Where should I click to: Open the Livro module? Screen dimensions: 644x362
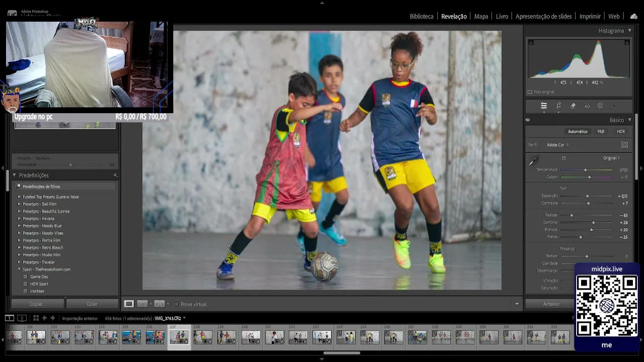(x=502, y=17)
